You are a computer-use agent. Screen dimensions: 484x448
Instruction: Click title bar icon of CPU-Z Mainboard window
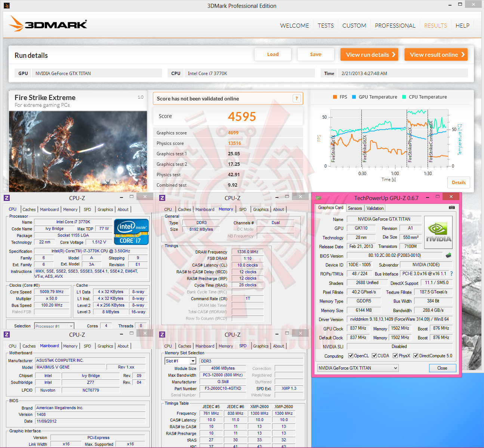(7, 335)
